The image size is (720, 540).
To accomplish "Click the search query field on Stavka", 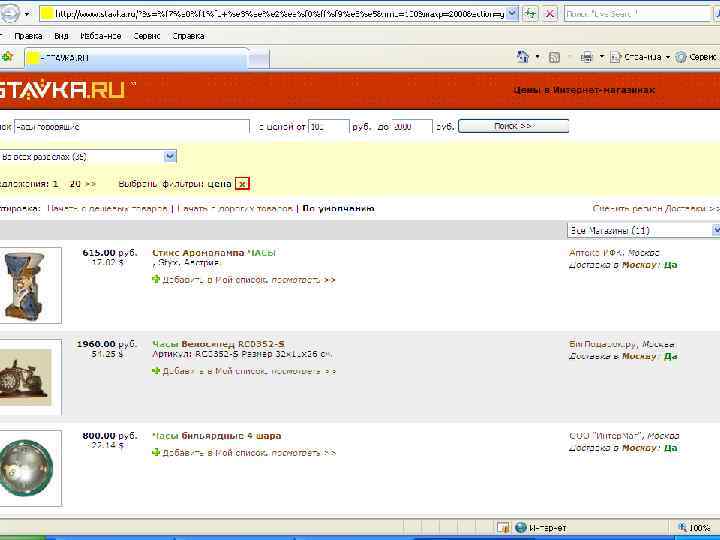I will pyautogui.click(x=132, y=127).
